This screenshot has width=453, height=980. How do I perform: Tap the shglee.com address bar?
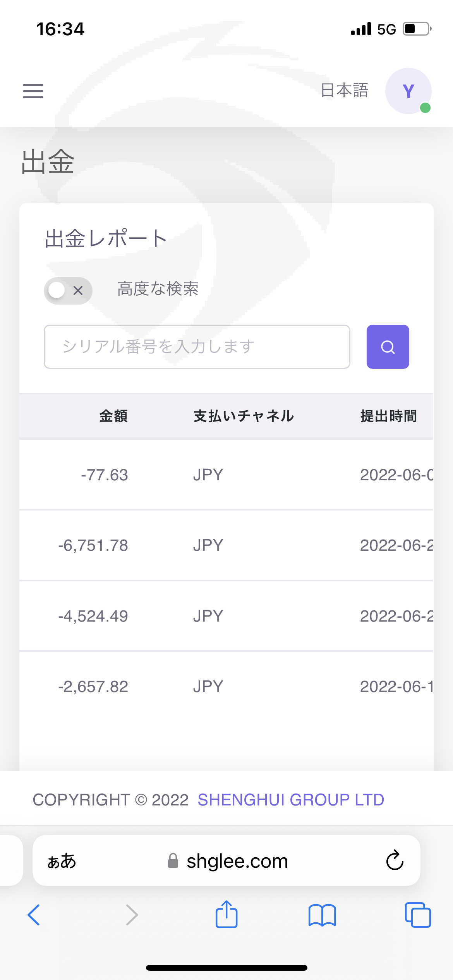tap(237, 861)
